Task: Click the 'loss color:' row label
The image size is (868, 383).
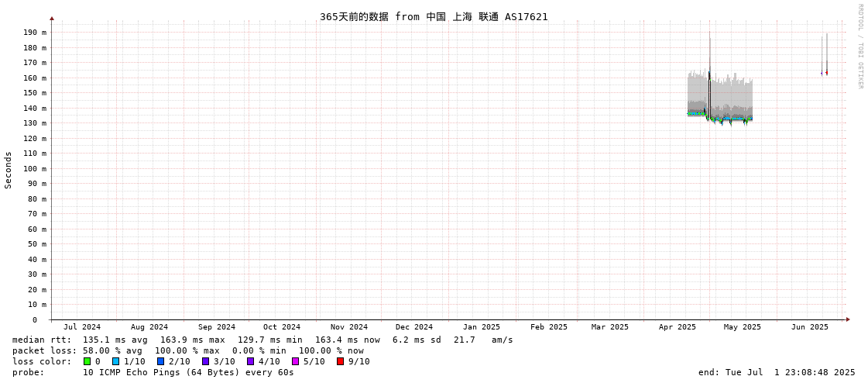Action: click(x=42, y=361)
